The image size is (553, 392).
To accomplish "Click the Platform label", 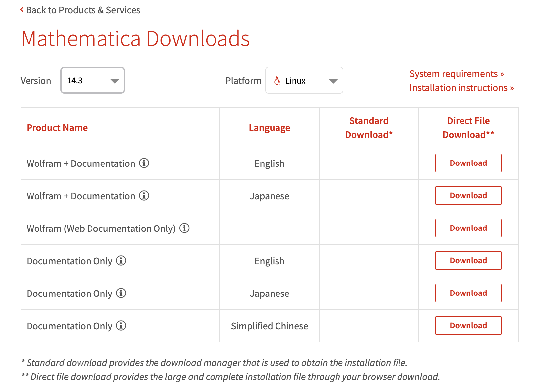I will coord(243,81).
